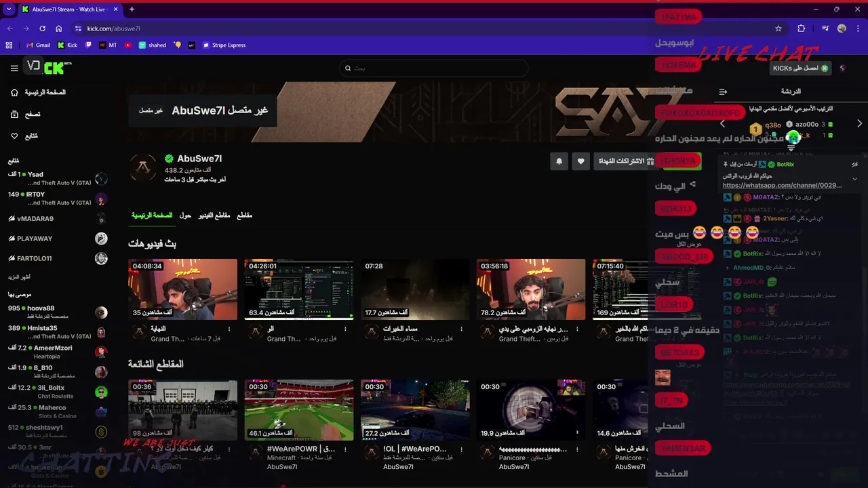
Task: Open browser extensions puzzle icon
Action: [802, 28]
